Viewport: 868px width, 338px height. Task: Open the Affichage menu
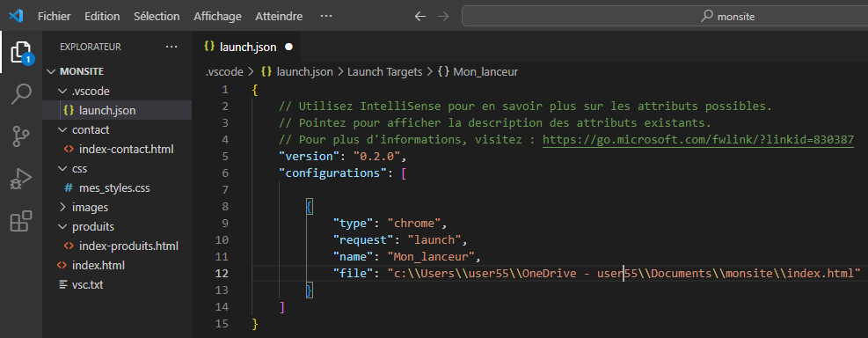pos(217,16)
